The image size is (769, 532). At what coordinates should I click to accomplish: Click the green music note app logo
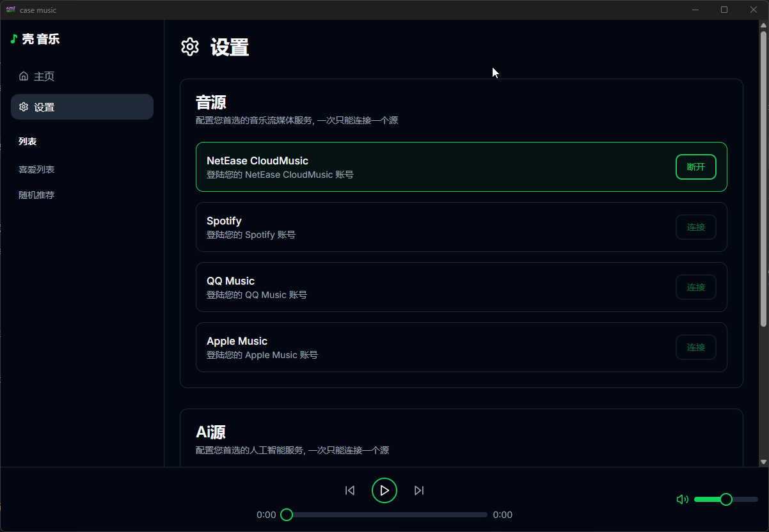pyautogui.click(x=13, y=39)
